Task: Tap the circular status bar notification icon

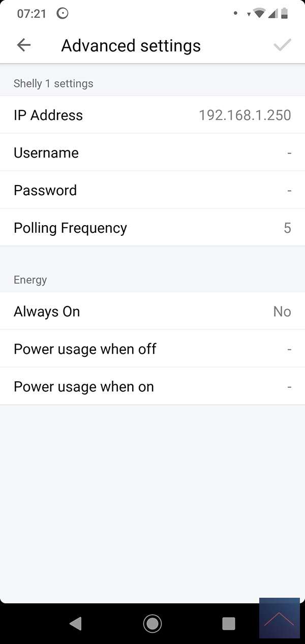Action: (63, 14)
